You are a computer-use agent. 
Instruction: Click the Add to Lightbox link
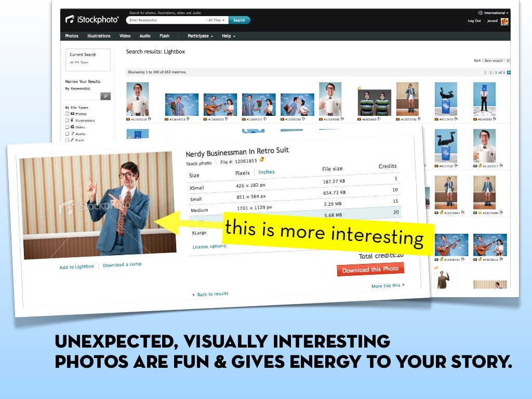coord(77,267)
